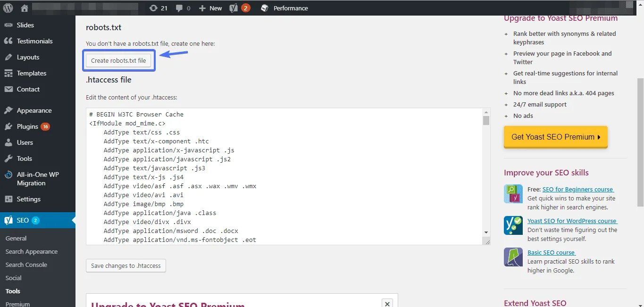Click the Settings sliders icon
The height and width of the screenshot is (307, 644).
(x=8, y=199)
